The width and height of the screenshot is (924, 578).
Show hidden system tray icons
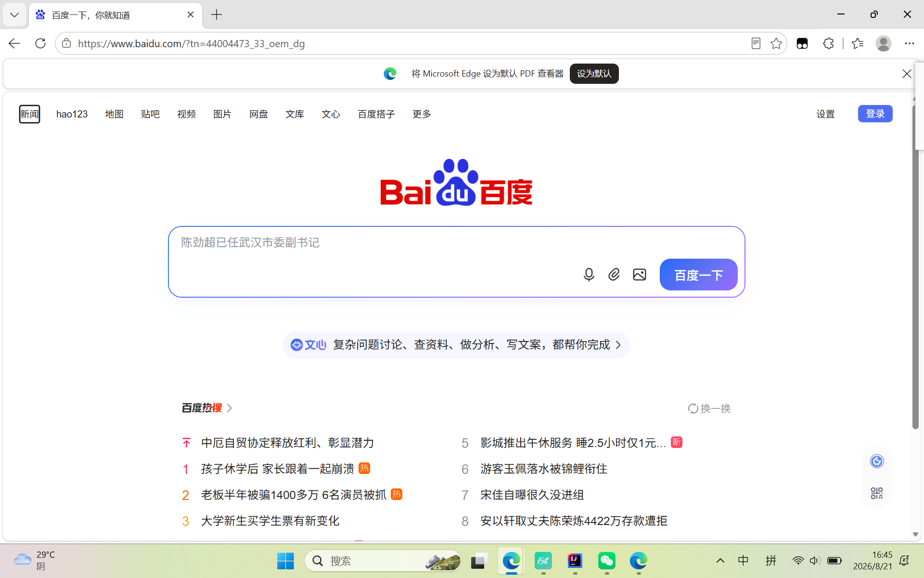(720, 561)
